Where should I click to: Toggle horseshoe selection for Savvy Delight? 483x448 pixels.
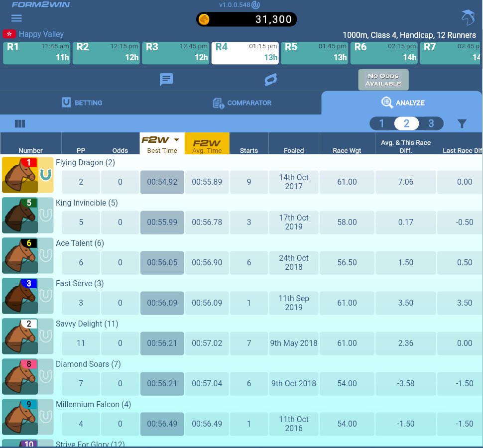[x=46, y=336]
